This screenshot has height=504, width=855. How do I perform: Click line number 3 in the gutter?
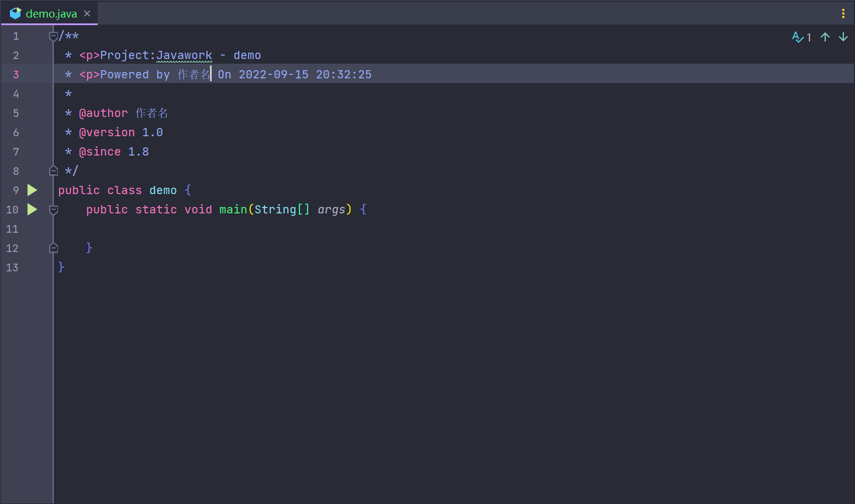point(16,75)
